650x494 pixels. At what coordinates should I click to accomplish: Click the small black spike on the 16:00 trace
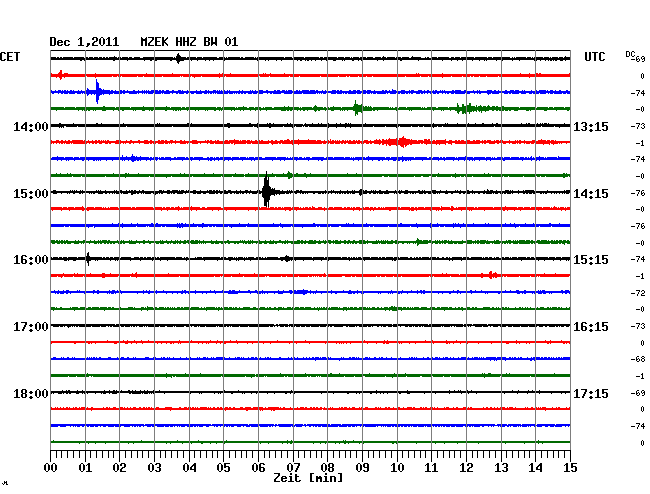pyautogui.click(x=88, y=258)
